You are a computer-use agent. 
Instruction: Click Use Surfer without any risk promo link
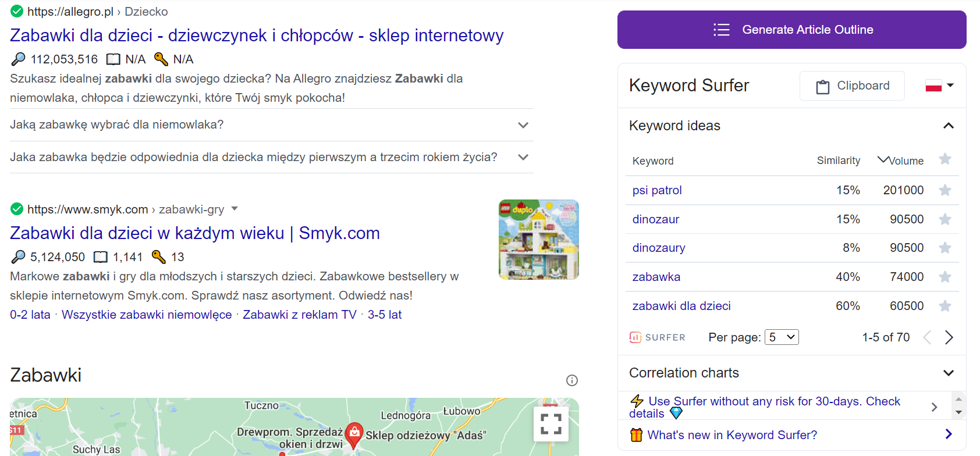tap(765, 407)
